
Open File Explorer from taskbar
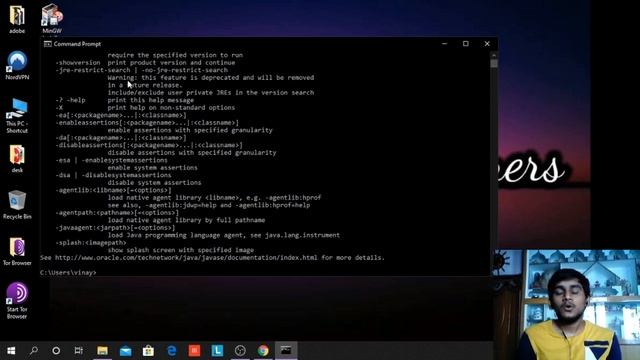click(102, 351)
